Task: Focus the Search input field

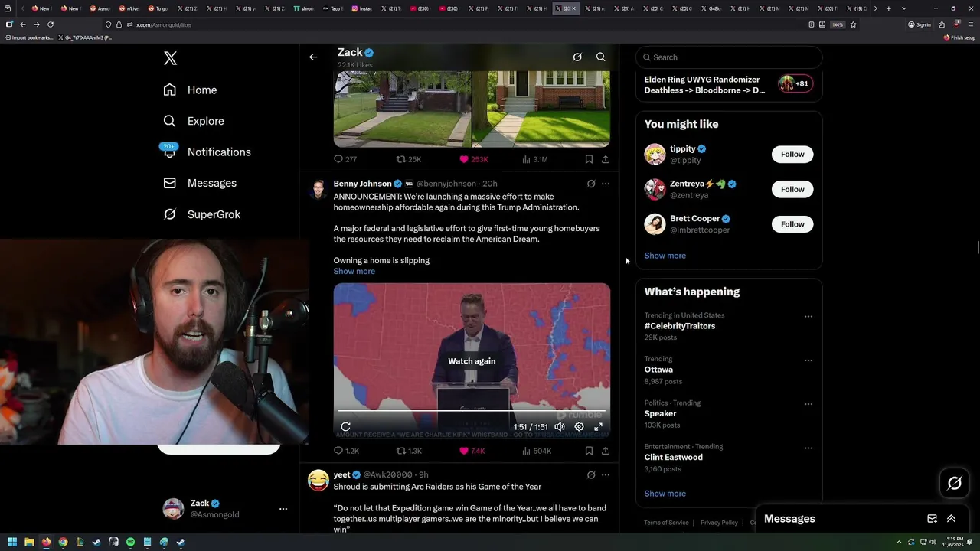Action: pyautogui.click(x=729, y=57)
